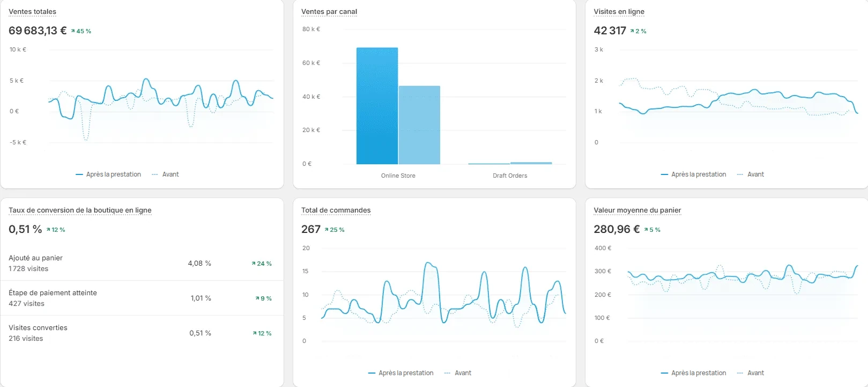Select the Visites converties row label
868x387 pixels.
38,327
